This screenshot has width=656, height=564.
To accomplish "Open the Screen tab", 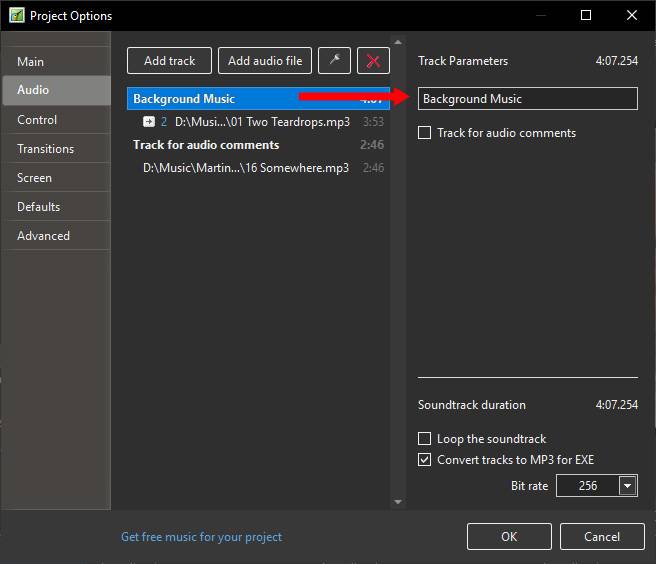I will [56, 177].
